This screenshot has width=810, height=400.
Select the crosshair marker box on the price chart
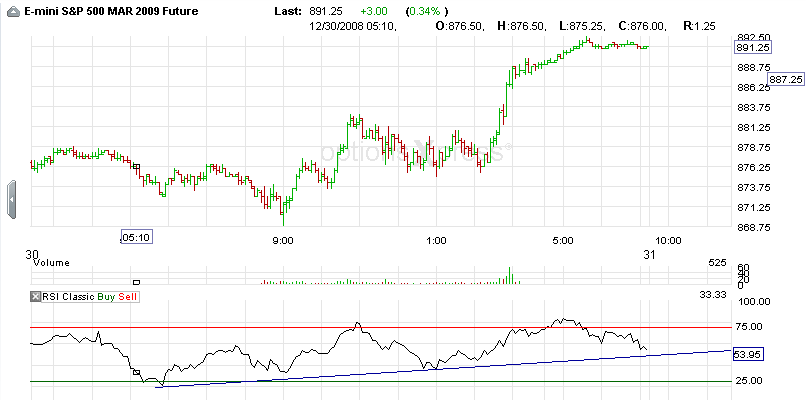136,166
